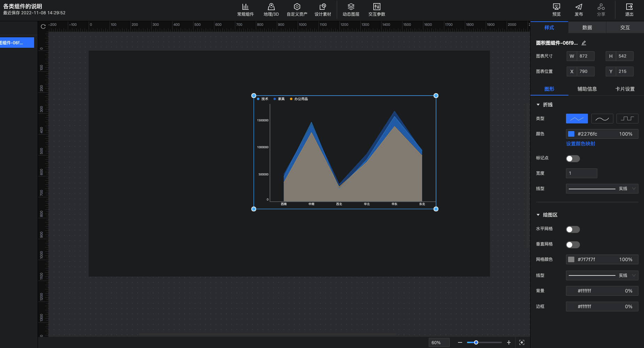Click the 宽度 line width field
Screen dimensions: 644x348
pyautogui.click(x=582, y=173)
